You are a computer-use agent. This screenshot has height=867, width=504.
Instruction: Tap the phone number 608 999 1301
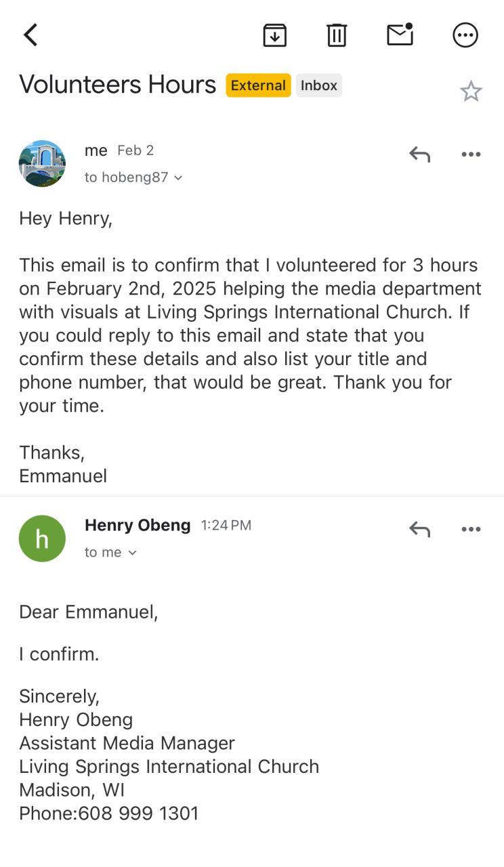[x=138, y=813]
